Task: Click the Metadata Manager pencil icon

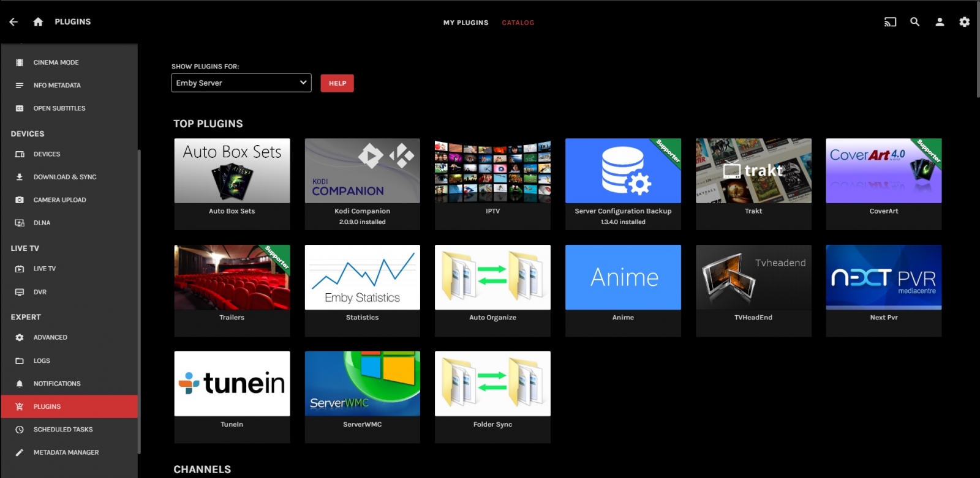Action: tap(20, 453)
